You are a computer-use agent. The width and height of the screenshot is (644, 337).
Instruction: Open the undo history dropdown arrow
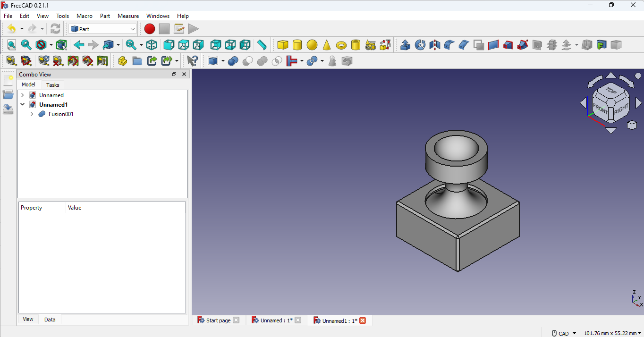click(x=22, y=29)
